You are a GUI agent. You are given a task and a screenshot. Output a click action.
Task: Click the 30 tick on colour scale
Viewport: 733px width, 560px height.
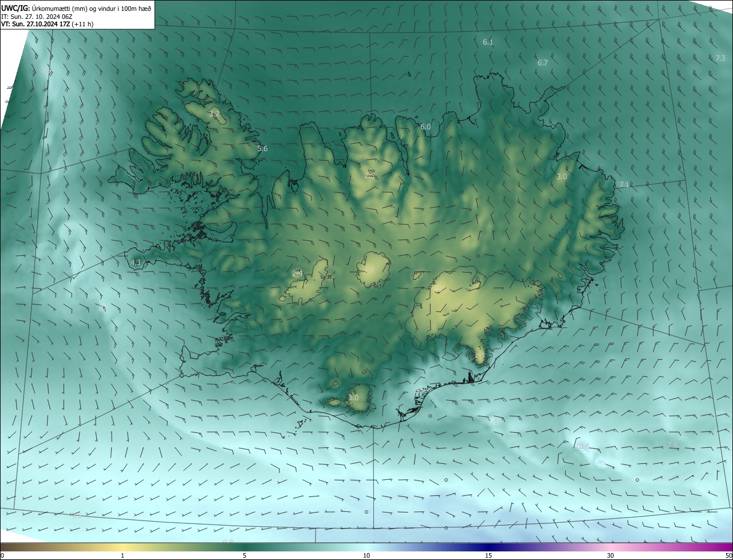(x=610, y=555)
